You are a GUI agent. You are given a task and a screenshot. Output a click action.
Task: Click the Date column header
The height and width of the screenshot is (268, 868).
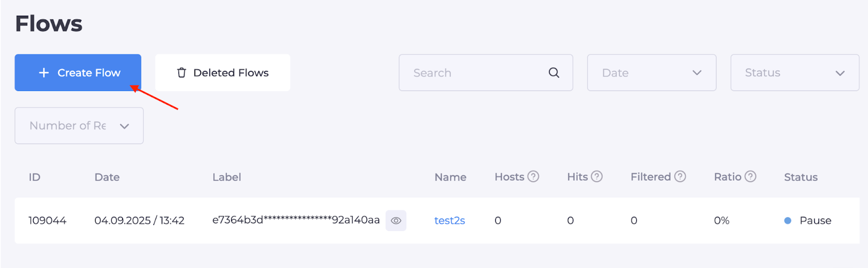tap(107, 177)
